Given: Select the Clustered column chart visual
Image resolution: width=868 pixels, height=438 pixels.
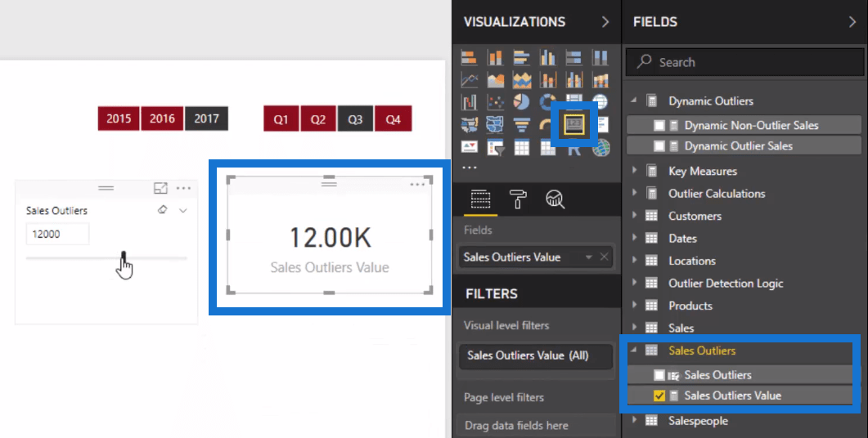Looking at the screenshot, I should point(547,57).
